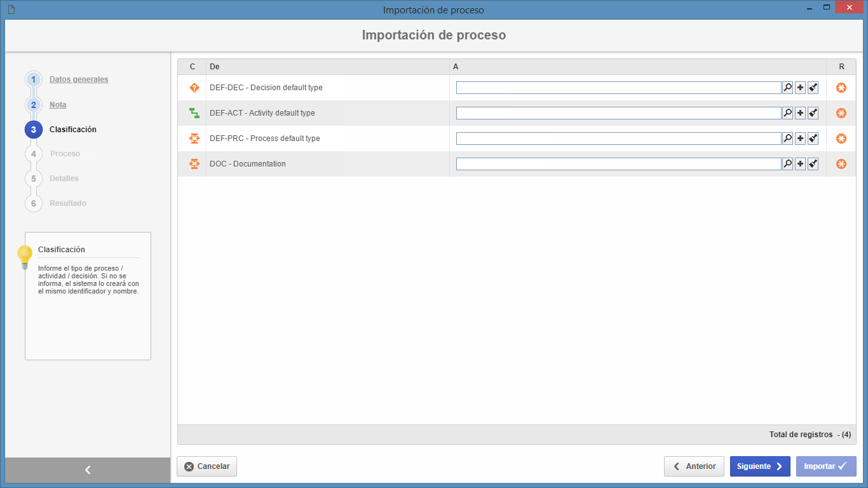Collapse the side panel with the left chevron

(88, 470)
